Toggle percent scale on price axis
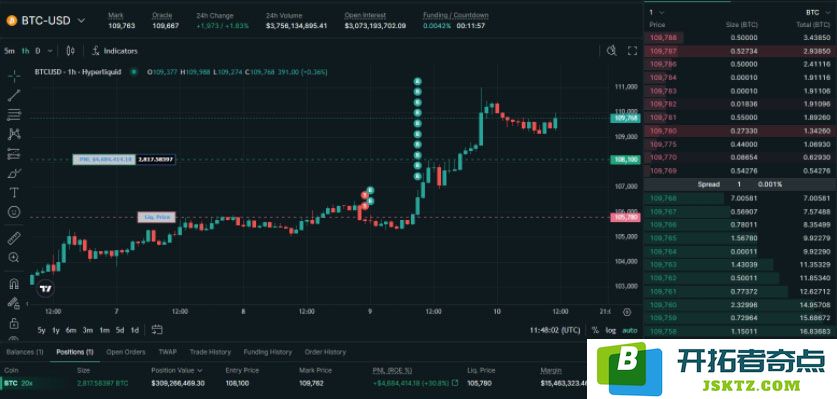The width and height of the screenshot is (837, 399). tap(595, 330)
